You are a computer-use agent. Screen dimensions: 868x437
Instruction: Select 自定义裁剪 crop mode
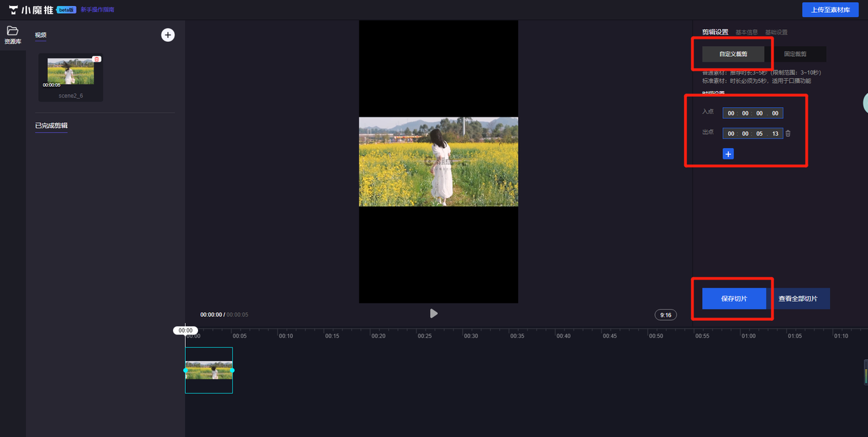point(733,54)
